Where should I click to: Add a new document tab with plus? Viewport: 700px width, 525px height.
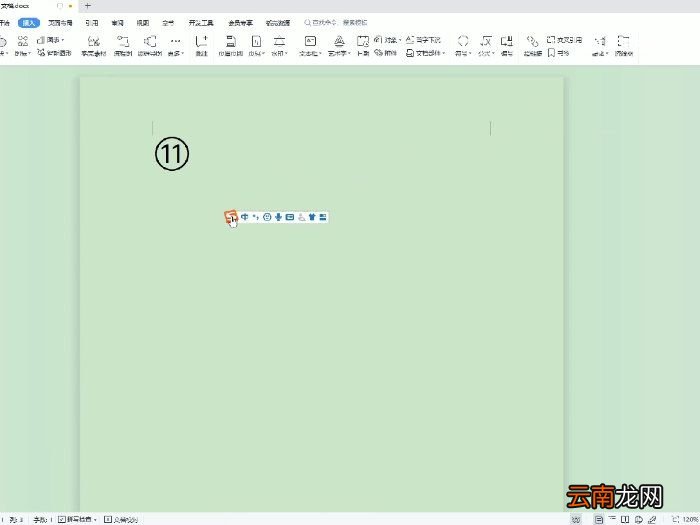[88, 6]
